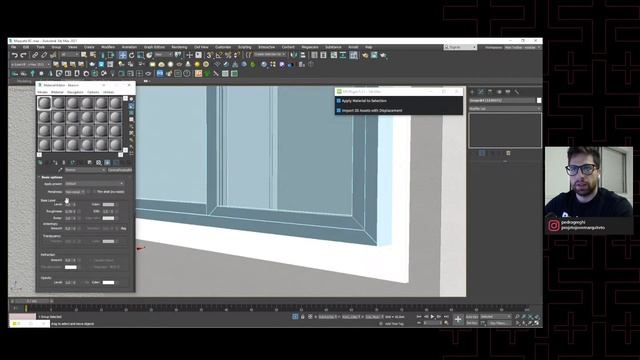Click the object color swatch beside name
This screenshot has width=640, height=360.
tap(539, 100)
